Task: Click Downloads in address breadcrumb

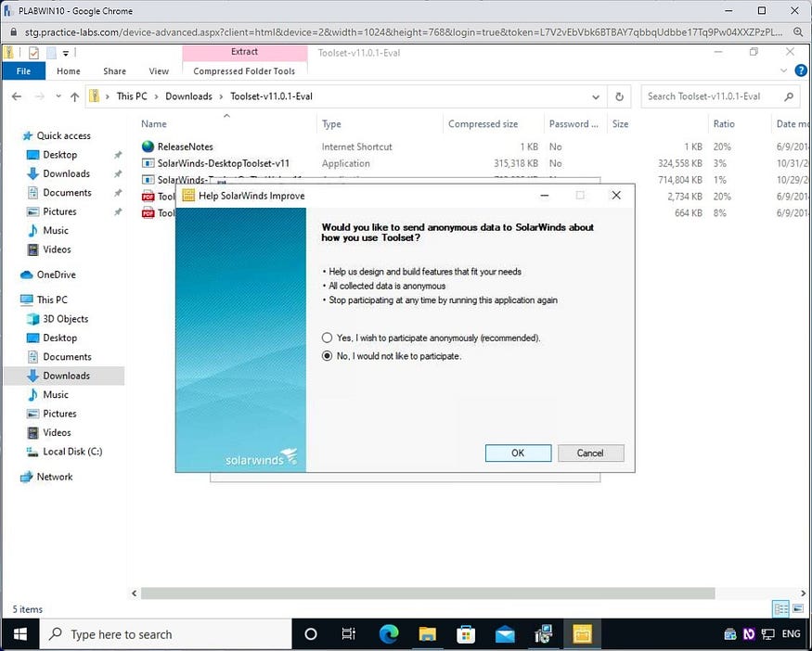Action: pos(188,96)
